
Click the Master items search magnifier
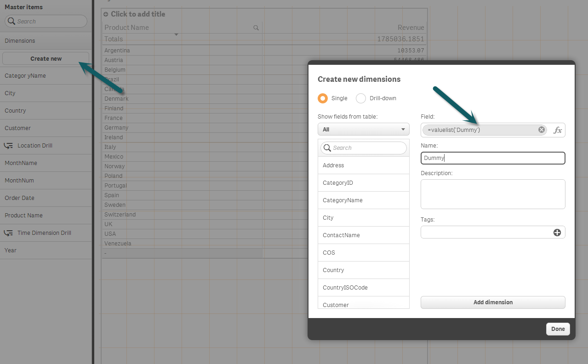pyautogui.click(x=11, y=21)
